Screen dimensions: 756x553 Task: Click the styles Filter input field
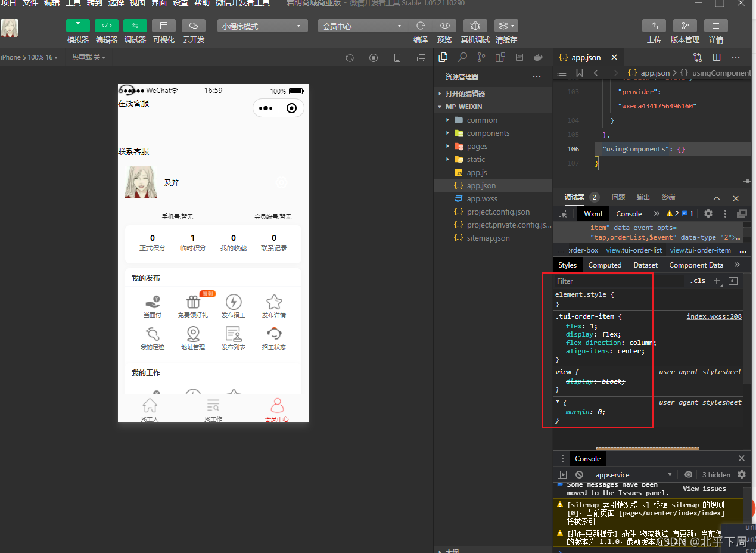[618, 281]
